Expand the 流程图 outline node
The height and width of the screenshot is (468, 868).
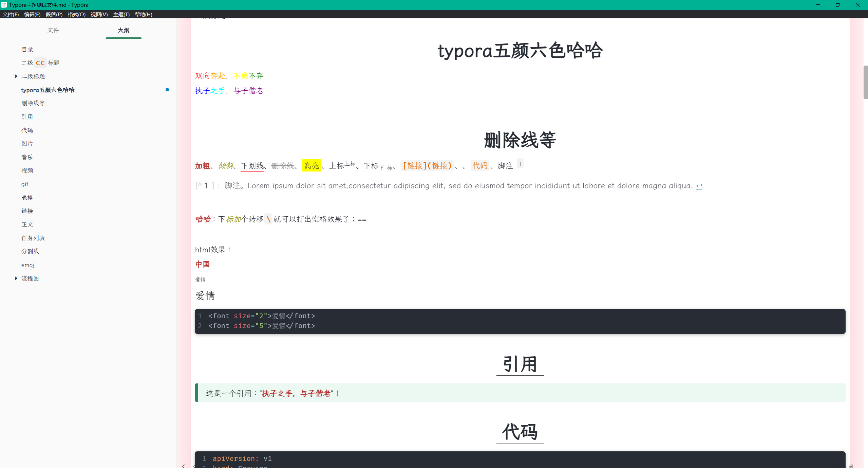coord(16,278)
